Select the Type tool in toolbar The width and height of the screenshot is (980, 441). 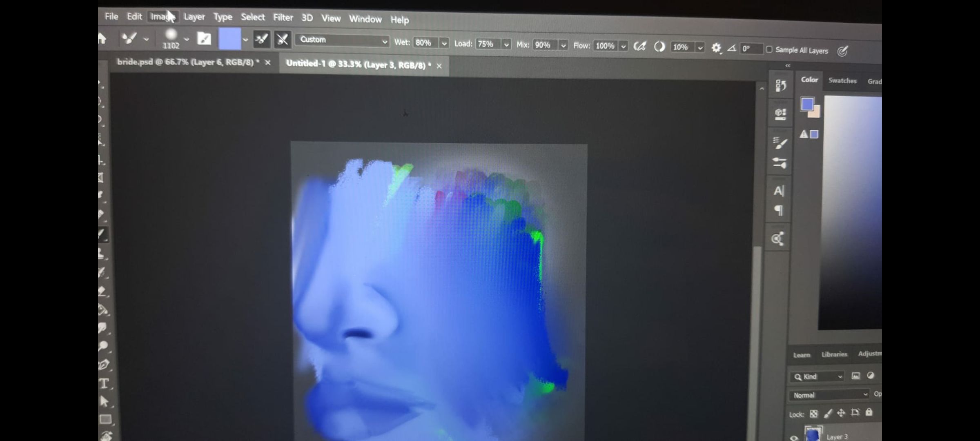pos(104,383)
